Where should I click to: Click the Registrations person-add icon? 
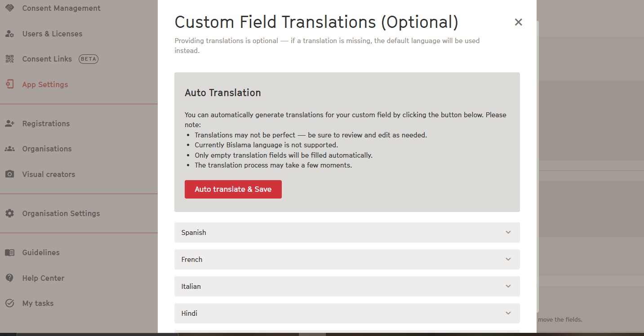[9, 124]
